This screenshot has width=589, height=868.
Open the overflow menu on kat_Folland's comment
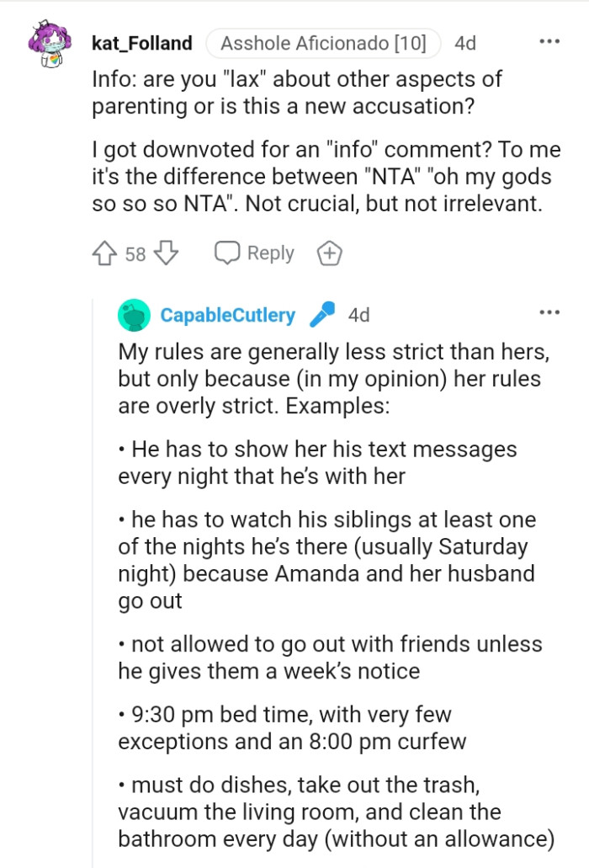(549, 40)
